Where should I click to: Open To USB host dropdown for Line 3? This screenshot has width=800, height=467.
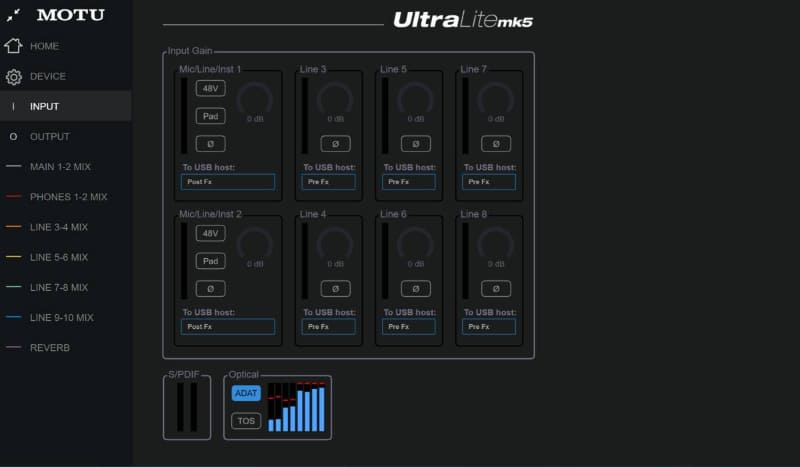point(329,182)
